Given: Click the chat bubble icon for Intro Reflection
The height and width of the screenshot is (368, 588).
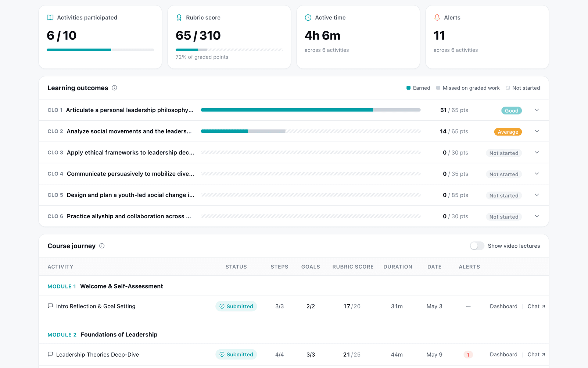Looking at the screenshot, I should (x=50, y=306).
